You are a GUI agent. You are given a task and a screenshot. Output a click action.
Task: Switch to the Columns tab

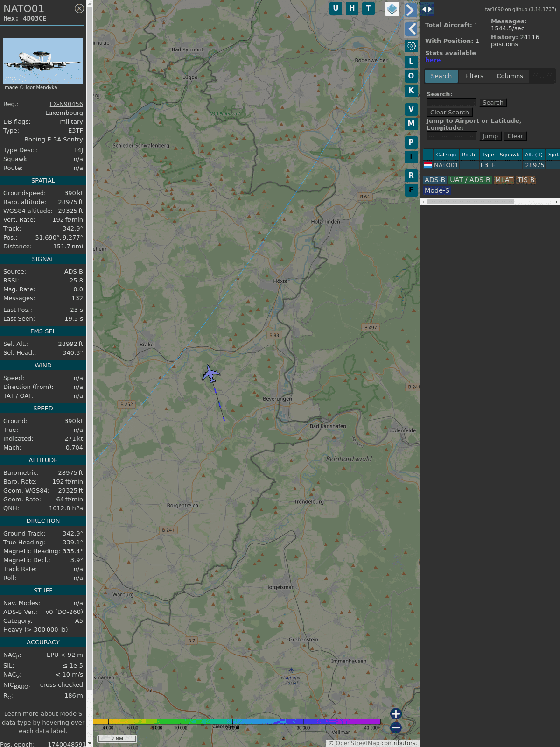(510, 76)
